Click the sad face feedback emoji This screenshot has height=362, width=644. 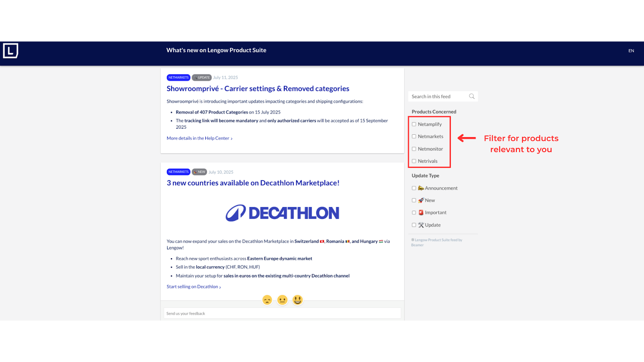(267, 300)
